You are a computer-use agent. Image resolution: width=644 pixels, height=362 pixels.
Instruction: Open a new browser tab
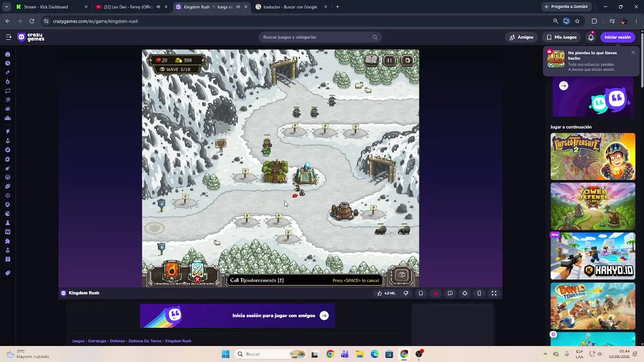click(x=337, y=7)
